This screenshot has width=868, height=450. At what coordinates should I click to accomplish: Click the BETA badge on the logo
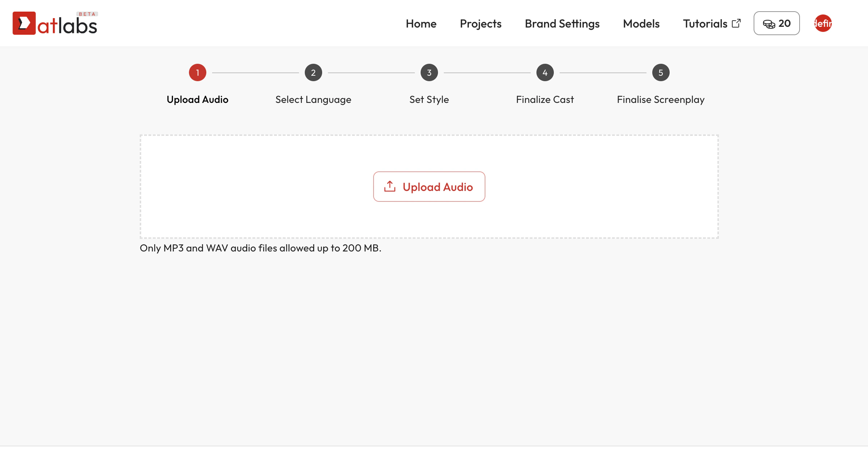pyautogui.click(x=87, y=14)
